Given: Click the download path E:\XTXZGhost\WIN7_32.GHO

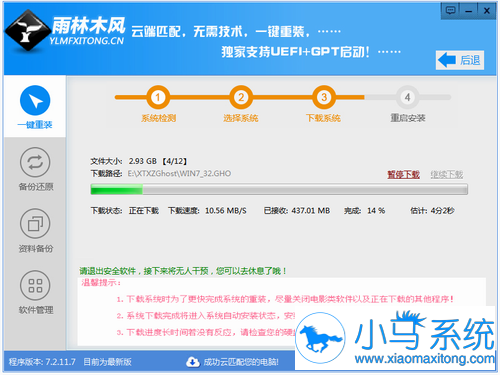Looking at the screenshot, I should coord(179,173).
